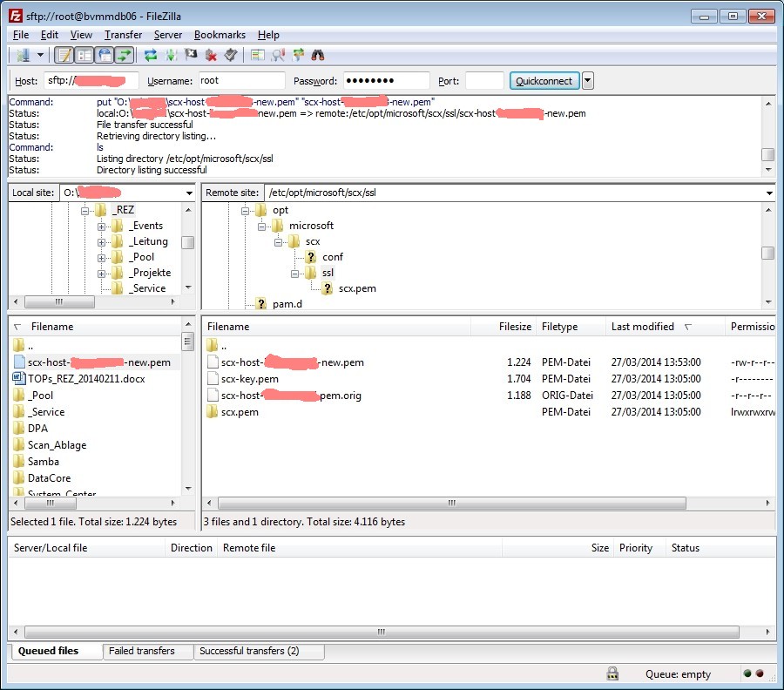Focus the Username field containing root
This screenshot has width=784, height=690.
[241, 80]
